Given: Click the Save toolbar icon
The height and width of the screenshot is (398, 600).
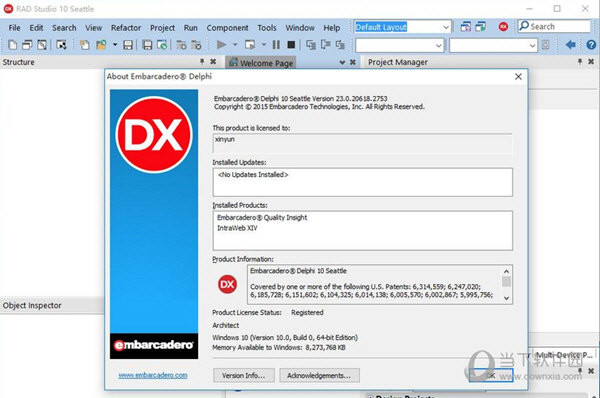Looking at the screenshot, I should coord(128,45).
